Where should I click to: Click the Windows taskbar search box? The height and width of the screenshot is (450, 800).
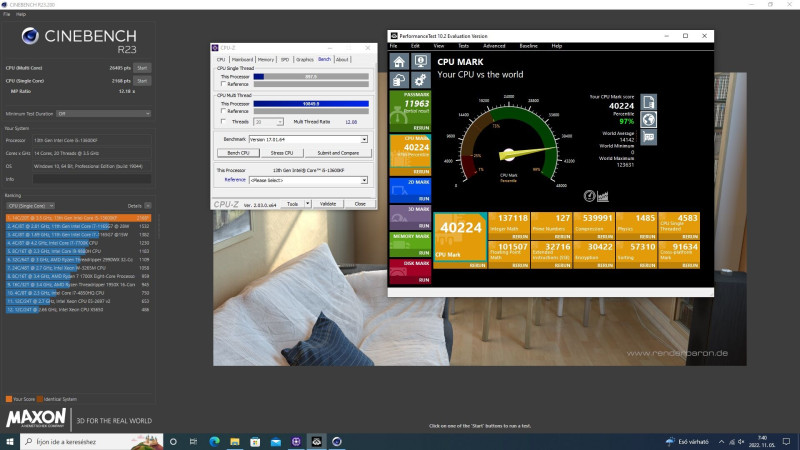[x=92, y=441]
